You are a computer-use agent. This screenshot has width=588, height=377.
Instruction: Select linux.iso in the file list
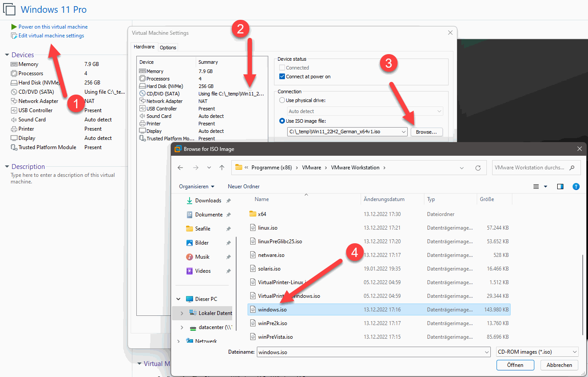[379, 228]
